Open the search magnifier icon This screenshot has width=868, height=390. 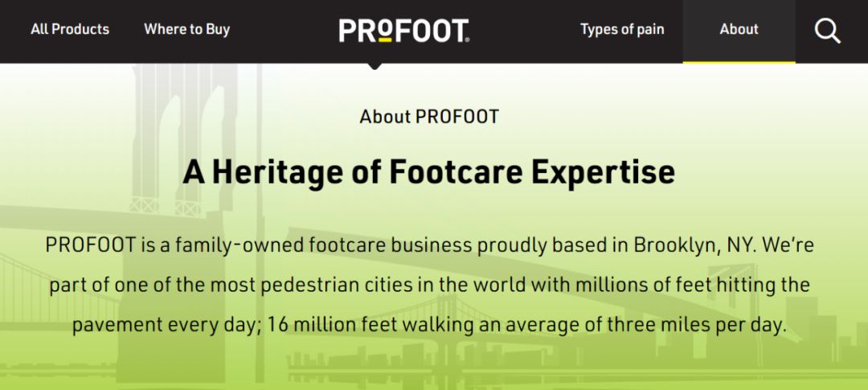(x=827, y=31)
